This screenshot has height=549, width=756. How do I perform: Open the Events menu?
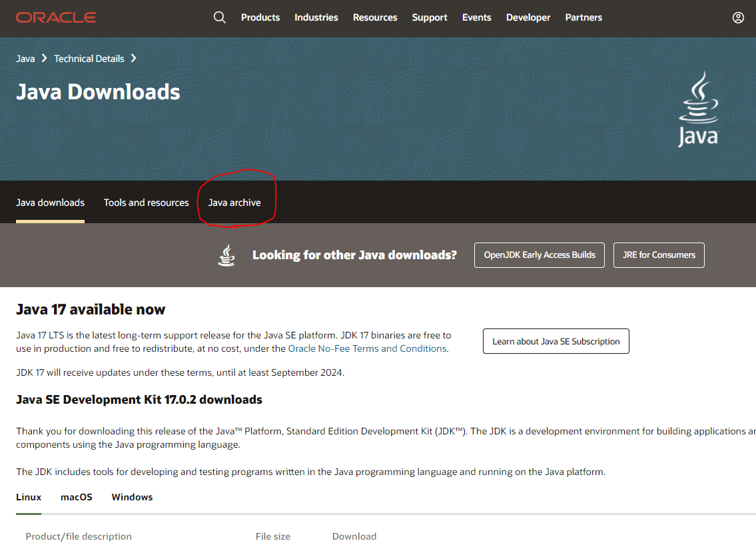[x=477, y=17]
